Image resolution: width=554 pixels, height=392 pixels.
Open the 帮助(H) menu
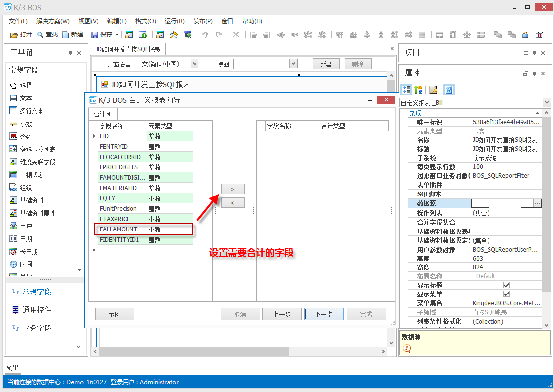(x=252, y=21)
